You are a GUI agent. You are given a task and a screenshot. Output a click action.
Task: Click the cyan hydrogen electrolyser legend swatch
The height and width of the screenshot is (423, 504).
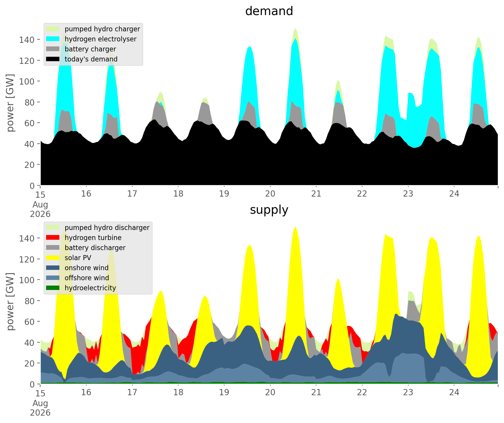click(x=53, y=39)
